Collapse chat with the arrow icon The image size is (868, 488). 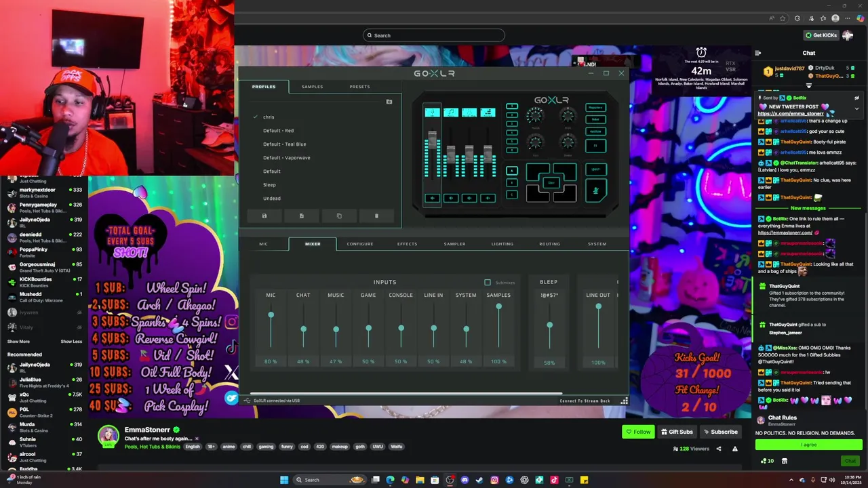[x=758, y=53]
